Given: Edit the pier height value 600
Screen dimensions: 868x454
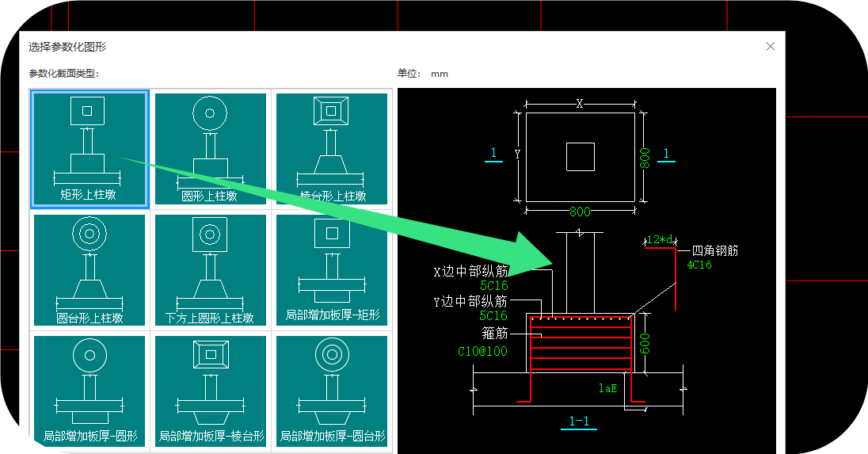Looking at the screenshot, I should (645, 343).
